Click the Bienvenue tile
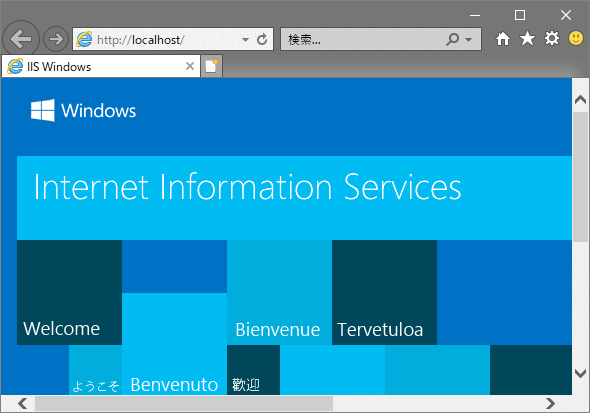590x413 pixels. point(279,292)
